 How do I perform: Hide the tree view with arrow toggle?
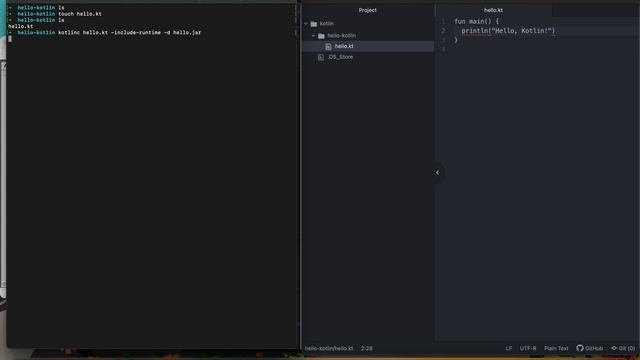(x=437, y=173)
